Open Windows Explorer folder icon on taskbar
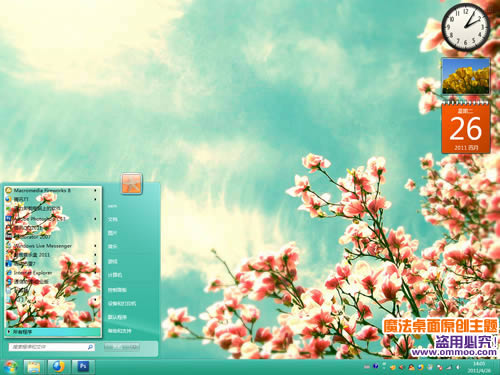The width and height of the screenshot is (500, 375). tap(34, 367)
